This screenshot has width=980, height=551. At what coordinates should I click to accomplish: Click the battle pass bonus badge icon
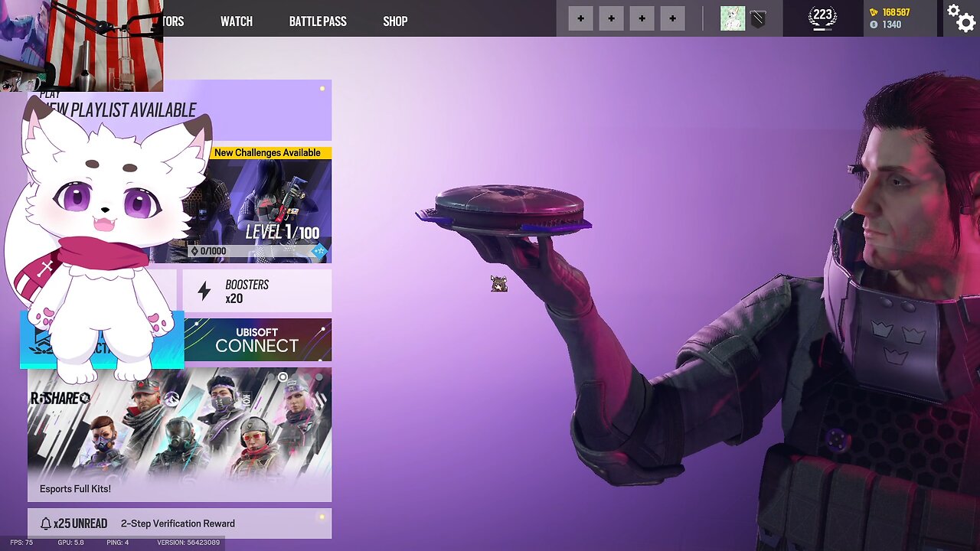[x=319, y=250]
